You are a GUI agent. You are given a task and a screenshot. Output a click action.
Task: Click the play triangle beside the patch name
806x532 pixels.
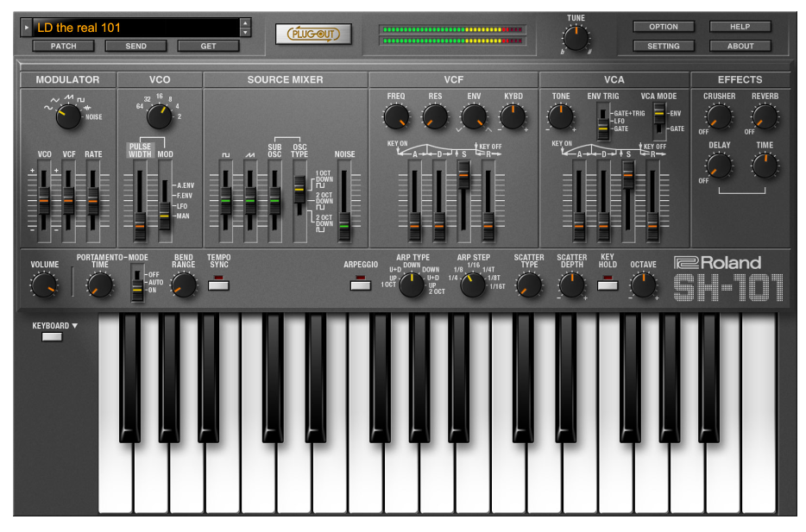27,28
